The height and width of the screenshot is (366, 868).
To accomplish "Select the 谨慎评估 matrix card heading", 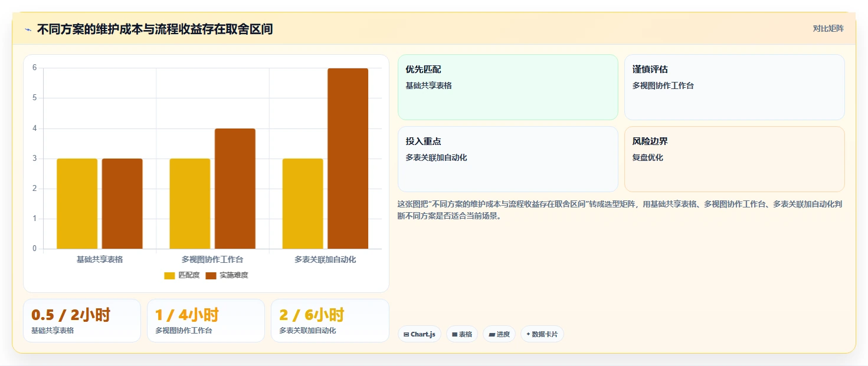I will (x=650, y=70).
